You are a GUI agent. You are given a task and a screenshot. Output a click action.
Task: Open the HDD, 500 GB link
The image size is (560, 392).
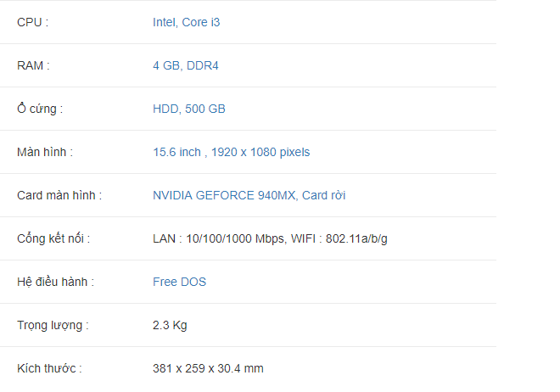(189, 109)
